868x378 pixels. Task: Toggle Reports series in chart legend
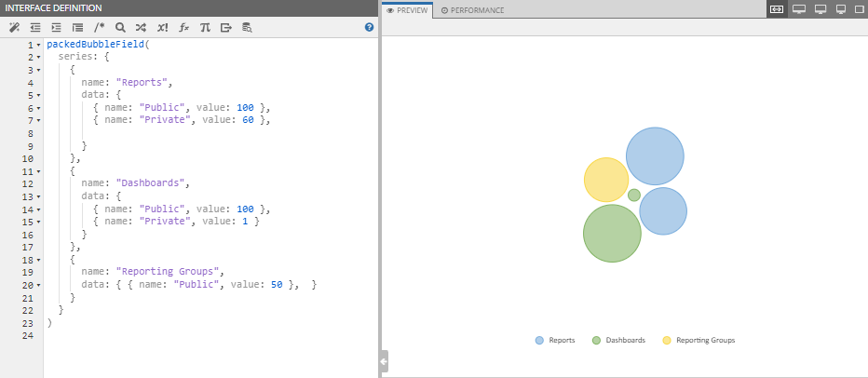[x=555, y=341]
